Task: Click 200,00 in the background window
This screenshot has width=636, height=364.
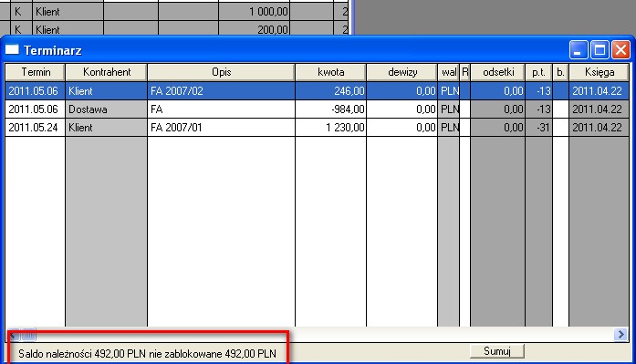Action: 273,29
